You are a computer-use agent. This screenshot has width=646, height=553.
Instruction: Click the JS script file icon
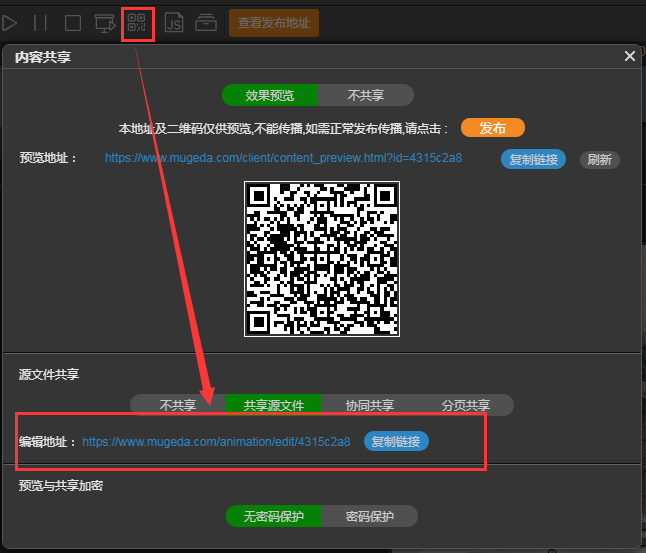click(x=174, y=23)
